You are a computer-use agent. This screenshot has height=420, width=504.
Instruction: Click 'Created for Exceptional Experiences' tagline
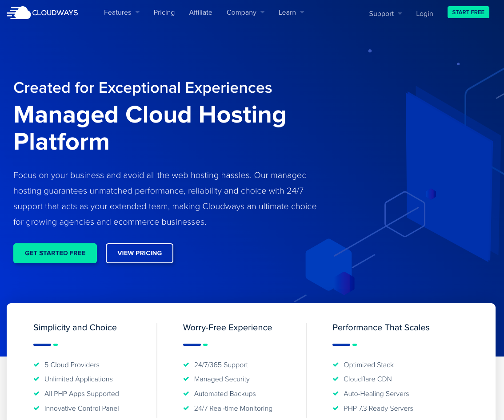pos(143,88)
